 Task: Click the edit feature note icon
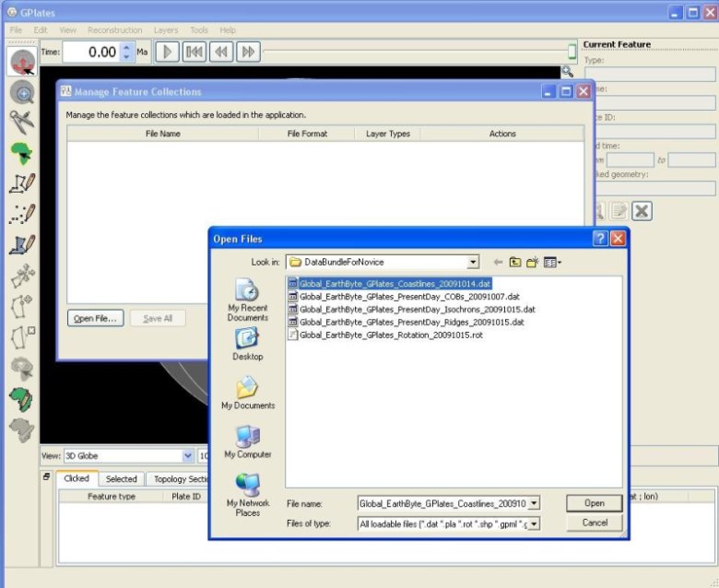[x=619, y=211]
